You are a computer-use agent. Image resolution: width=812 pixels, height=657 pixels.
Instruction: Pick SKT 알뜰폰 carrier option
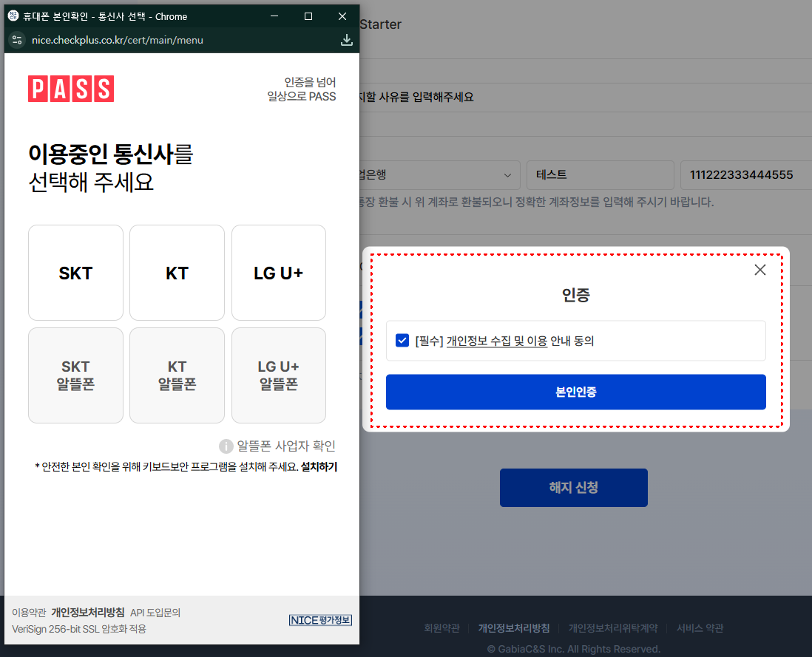tap(75, 375)
